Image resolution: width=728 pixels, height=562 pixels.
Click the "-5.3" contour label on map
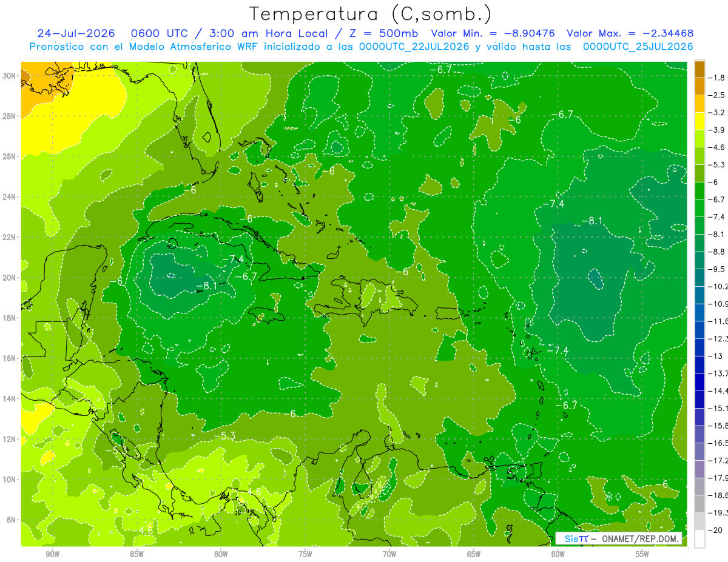coord(224,436)
